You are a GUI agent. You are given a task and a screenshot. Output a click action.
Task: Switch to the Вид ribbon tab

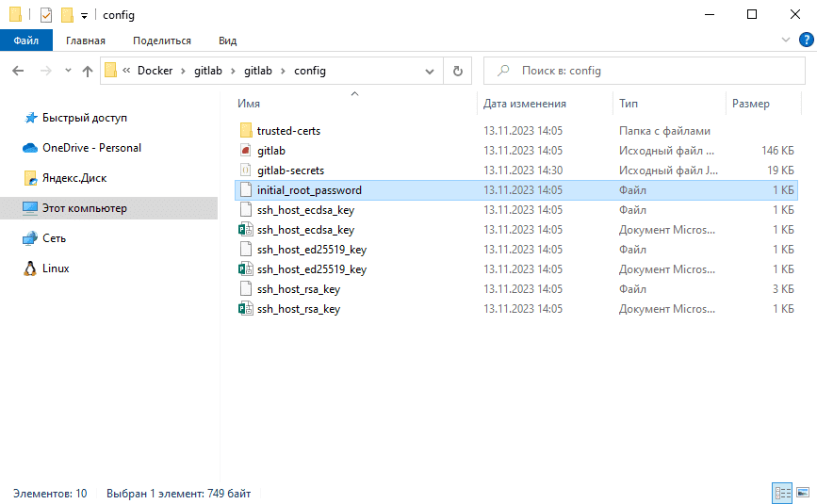[x=228, y=41]
